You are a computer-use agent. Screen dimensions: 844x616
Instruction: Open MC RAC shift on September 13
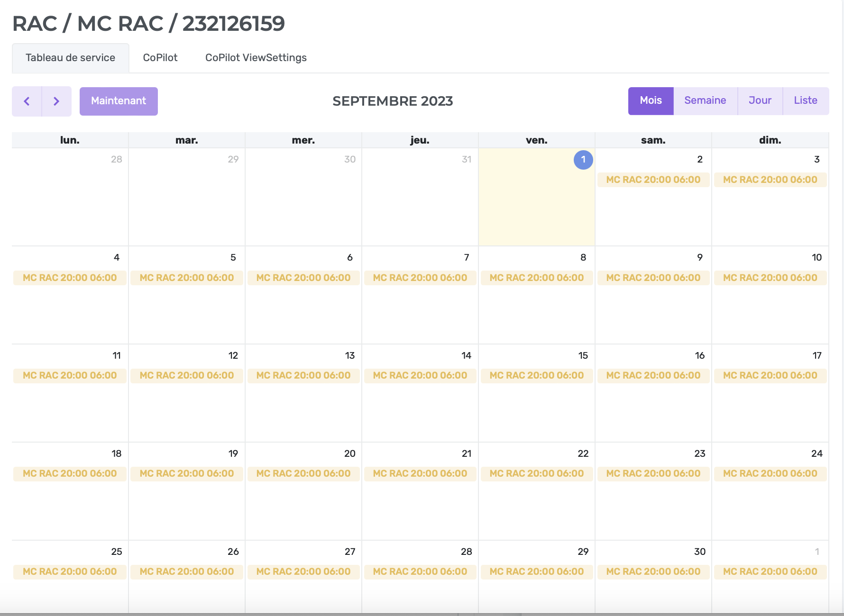pyautogui.click(x=303, y=375)
